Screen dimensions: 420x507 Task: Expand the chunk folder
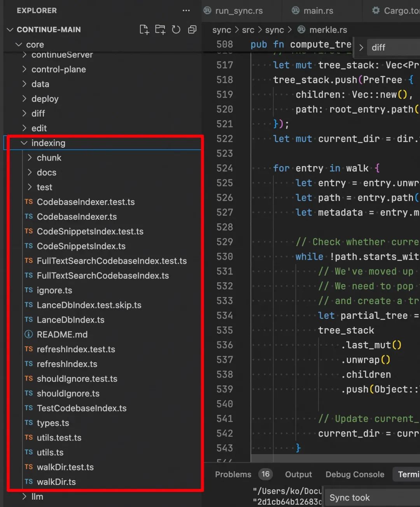(x=30, y=158)
